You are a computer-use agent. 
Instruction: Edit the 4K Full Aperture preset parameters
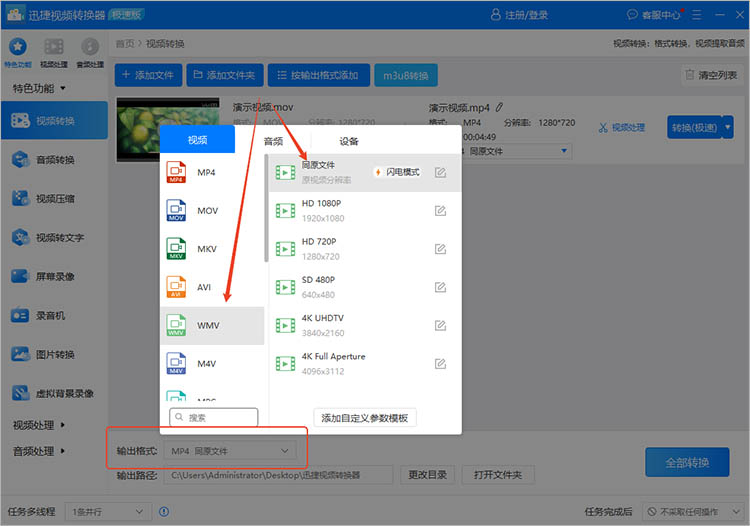441,364
